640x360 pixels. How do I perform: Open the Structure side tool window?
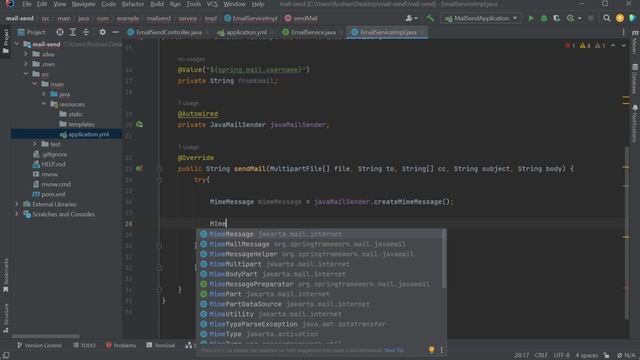click(x=6, y=318)
